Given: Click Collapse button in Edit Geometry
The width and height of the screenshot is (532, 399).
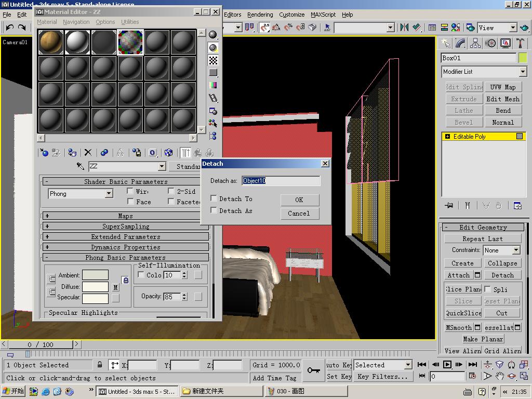Looking at the screenshot, I should tap(502, 263).
